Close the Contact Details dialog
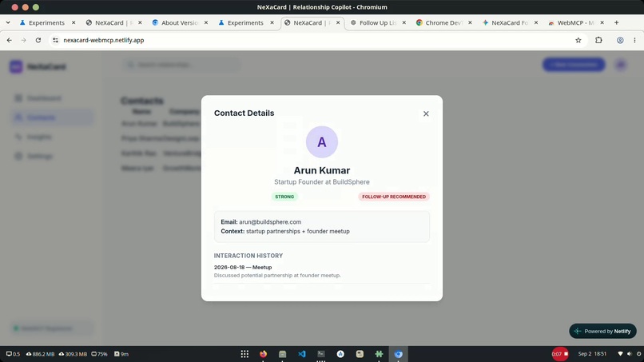The image size is (644, 362). (426, 113)
